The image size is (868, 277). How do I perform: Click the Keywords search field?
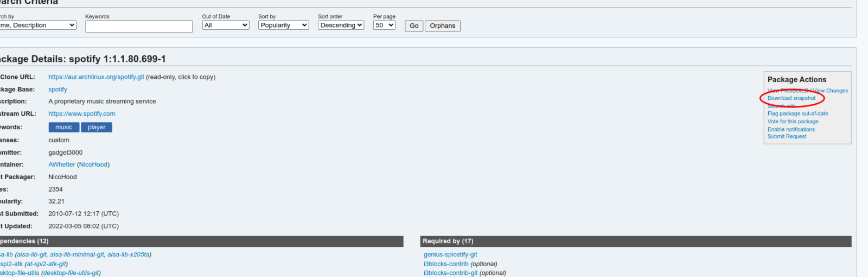tap(138, 27)
